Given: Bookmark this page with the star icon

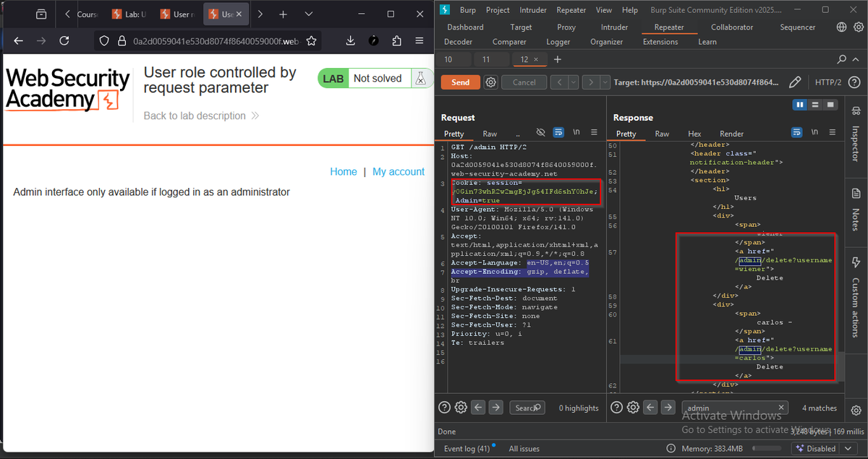Looking at the screenshot, I should click(312, 41).
